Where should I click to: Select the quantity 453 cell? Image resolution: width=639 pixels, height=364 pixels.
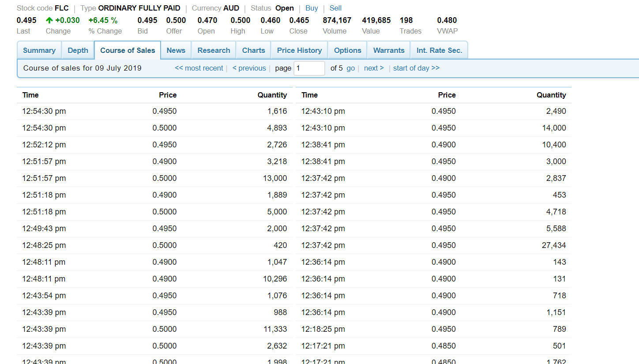[560, 195]
